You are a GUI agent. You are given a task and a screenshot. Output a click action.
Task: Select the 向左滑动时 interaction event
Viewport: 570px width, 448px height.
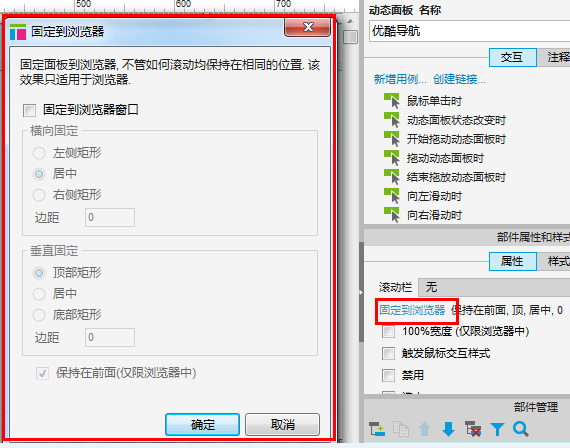coord(434,196)
